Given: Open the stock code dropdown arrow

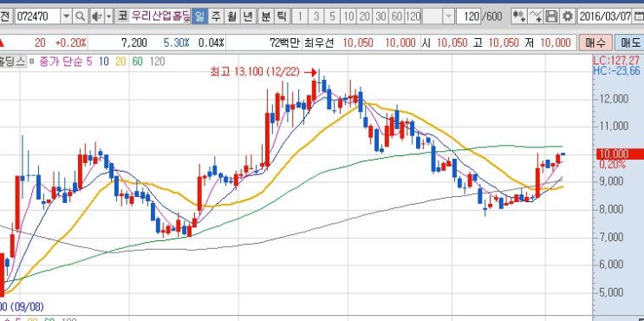Looking at the screenshot, I should 67,16.
